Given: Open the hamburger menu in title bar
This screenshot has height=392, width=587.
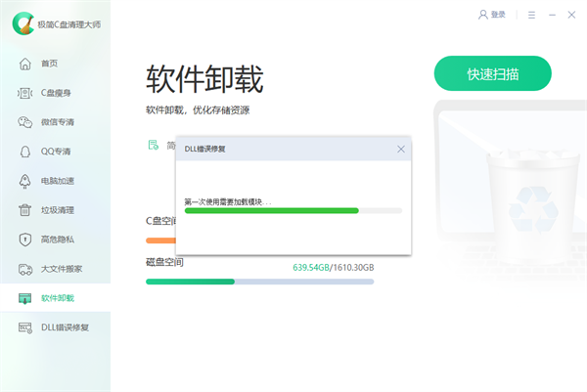Looking at the screenshot, I should (x=531, y=15).
